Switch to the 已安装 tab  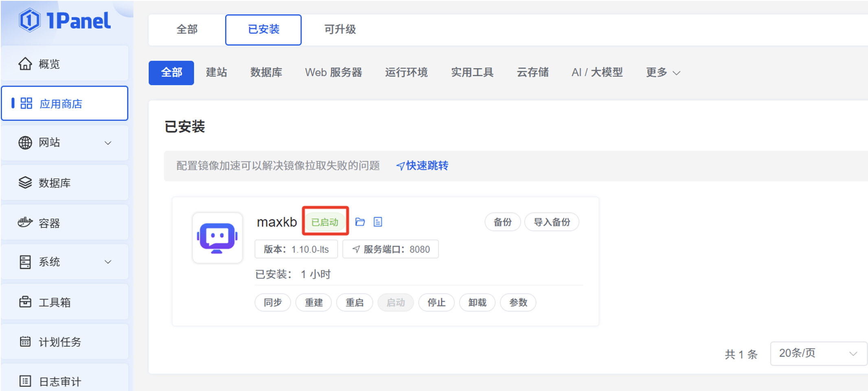(263, 30)
